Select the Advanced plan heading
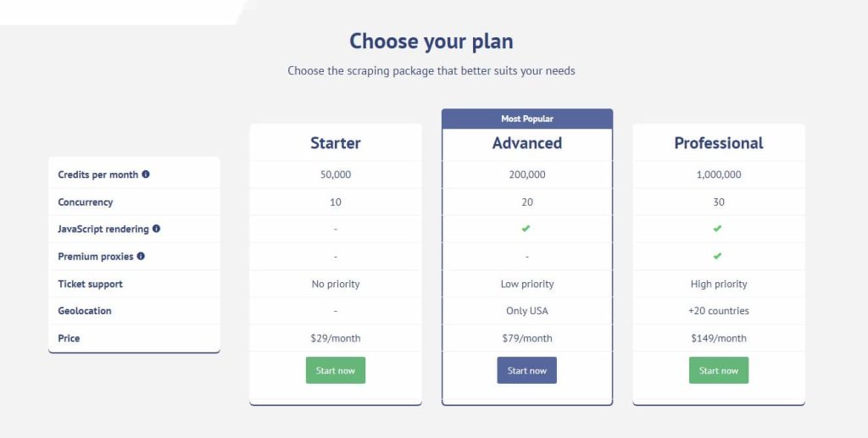This screenshot has width=868, height=438. click(x=527, y=143)
